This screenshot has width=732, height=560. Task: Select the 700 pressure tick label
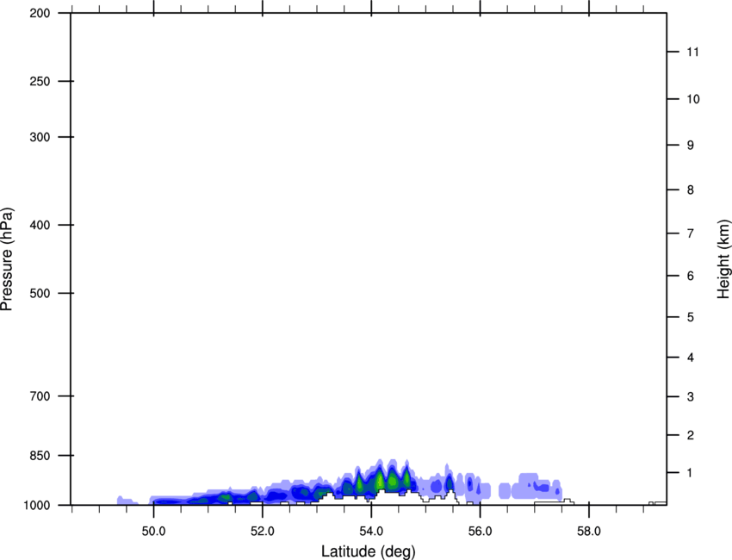click(x=40, y=396)
